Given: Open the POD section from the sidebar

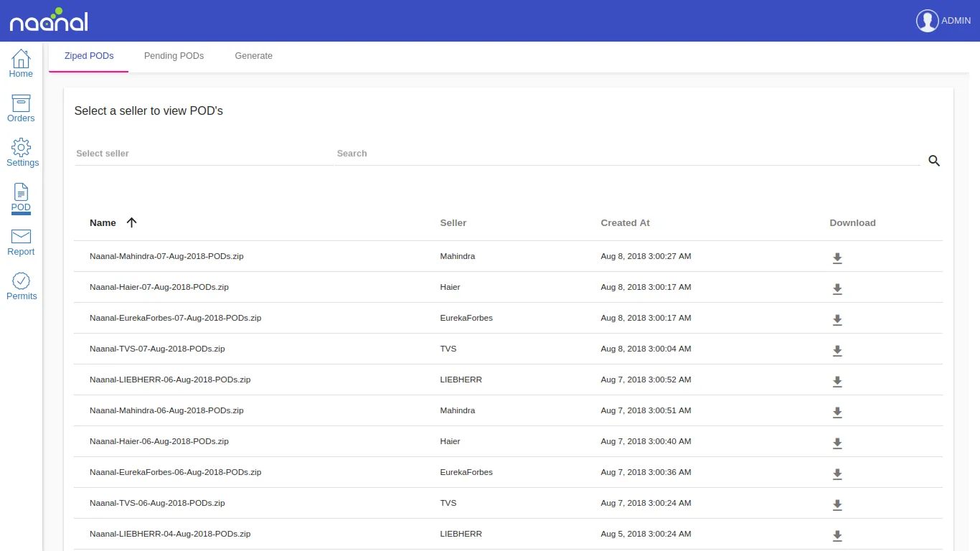Looking at the screenshot, I should (21, 197).
